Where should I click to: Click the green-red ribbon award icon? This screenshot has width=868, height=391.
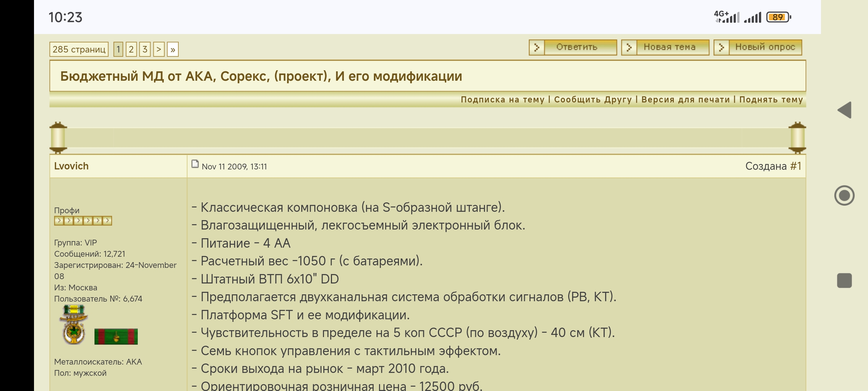pos(116,336)
